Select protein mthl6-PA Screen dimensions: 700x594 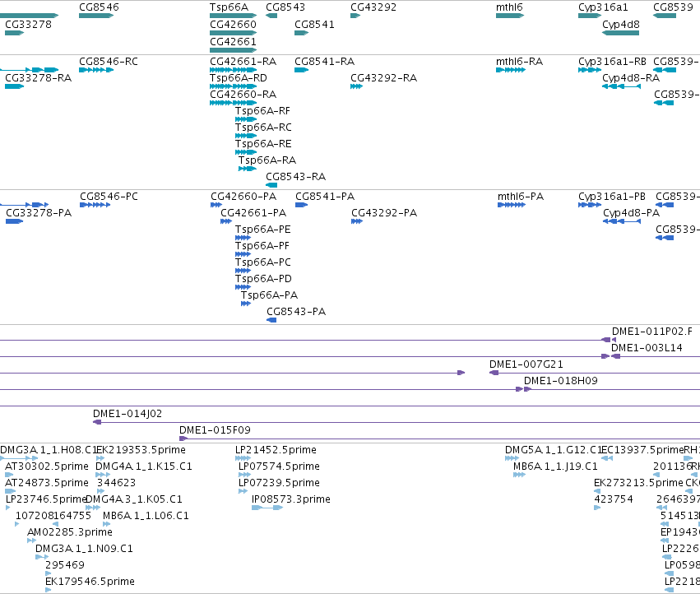point(512,205)
